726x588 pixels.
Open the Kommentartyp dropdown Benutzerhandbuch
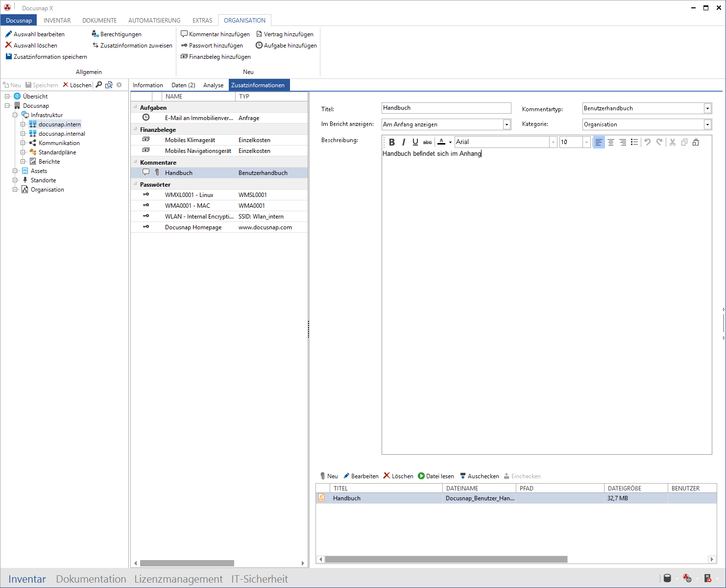coord(707,108)
